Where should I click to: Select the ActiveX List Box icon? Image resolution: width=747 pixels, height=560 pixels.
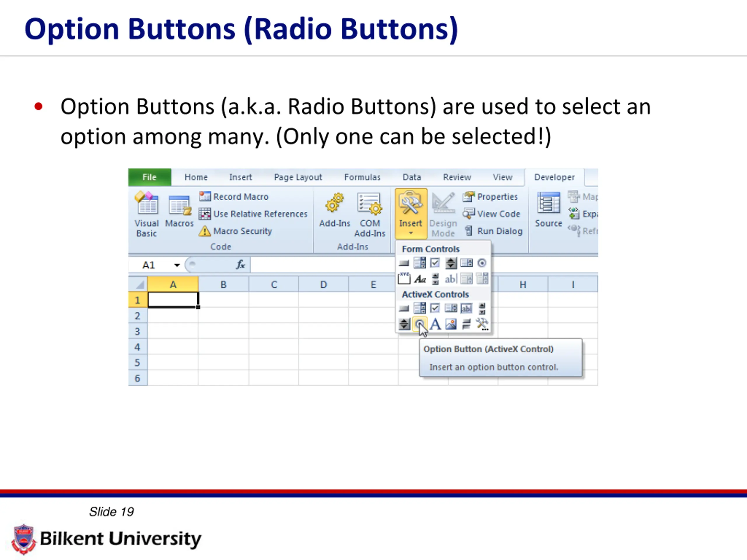451,308
